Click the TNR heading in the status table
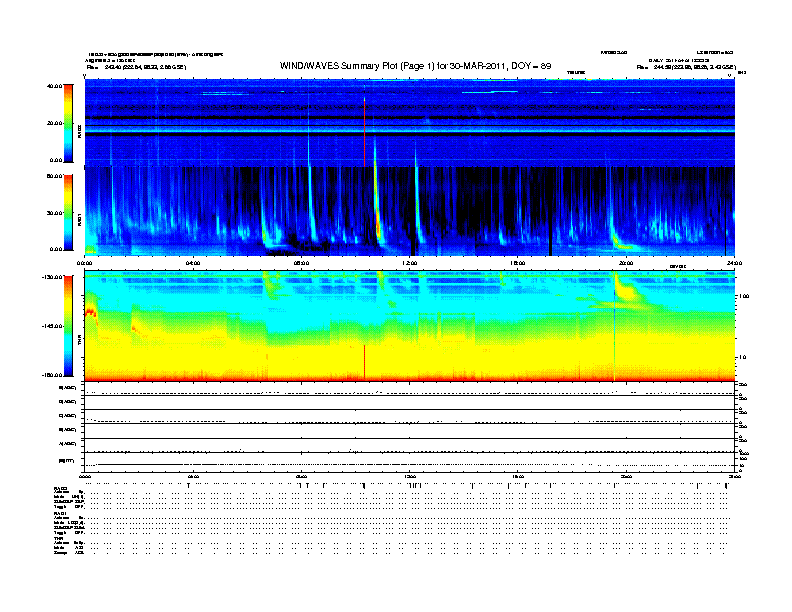792x612 pixels. [x=58, y=538]
